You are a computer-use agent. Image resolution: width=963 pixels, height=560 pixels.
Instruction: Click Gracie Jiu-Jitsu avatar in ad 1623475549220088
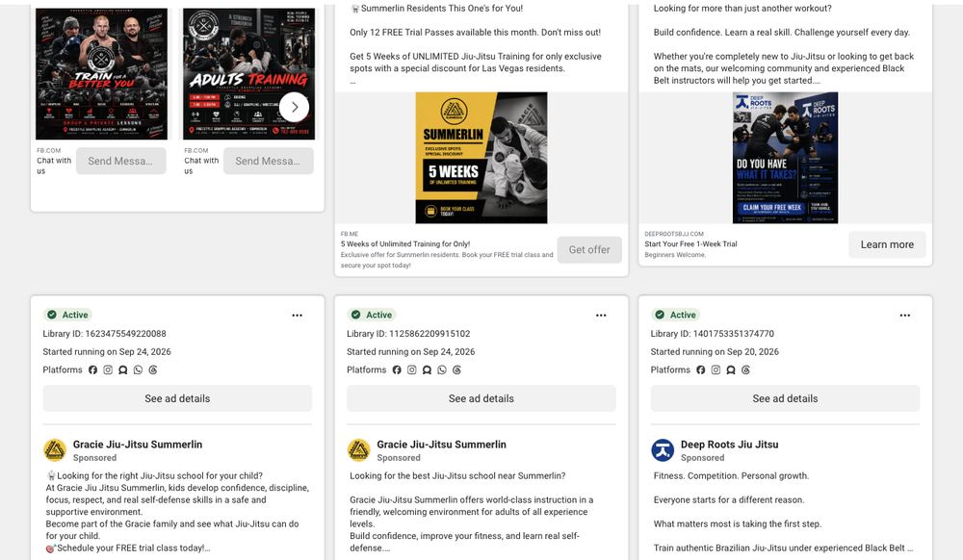coord(55,450)
